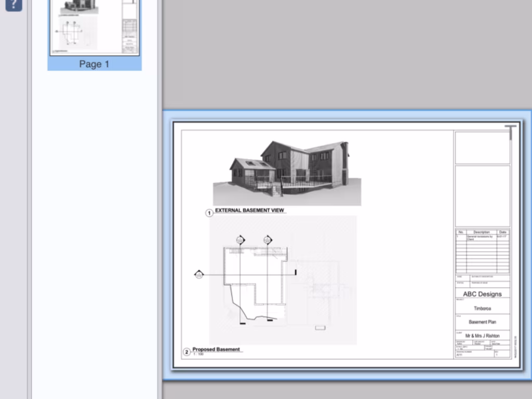Screen dimensions: 532x399
Task: Click the small rectangle below the floor plan
Action: [x=320, y=328]
